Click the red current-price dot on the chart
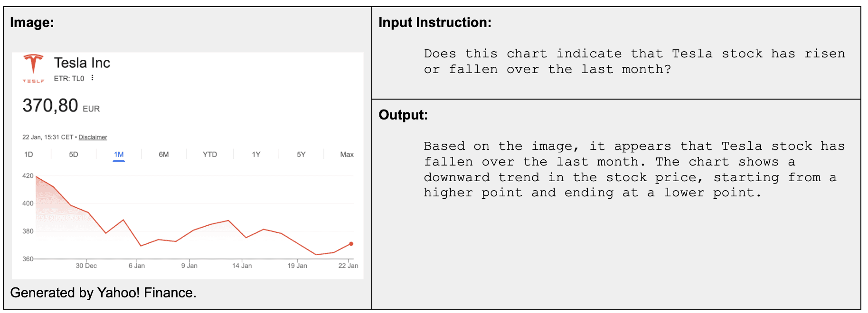 coord(351,243)
